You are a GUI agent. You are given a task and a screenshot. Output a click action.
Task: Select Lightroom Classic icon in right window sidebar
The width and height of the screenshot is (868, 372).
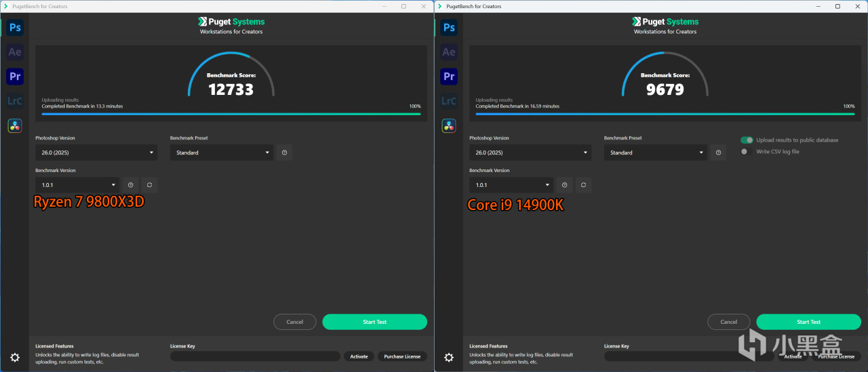pyautogui.click(x=449, y=101)
